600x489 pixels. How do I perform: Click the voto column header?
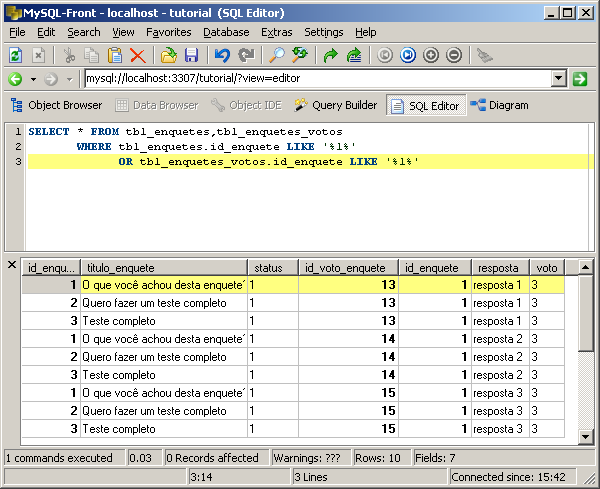point(547,268)
